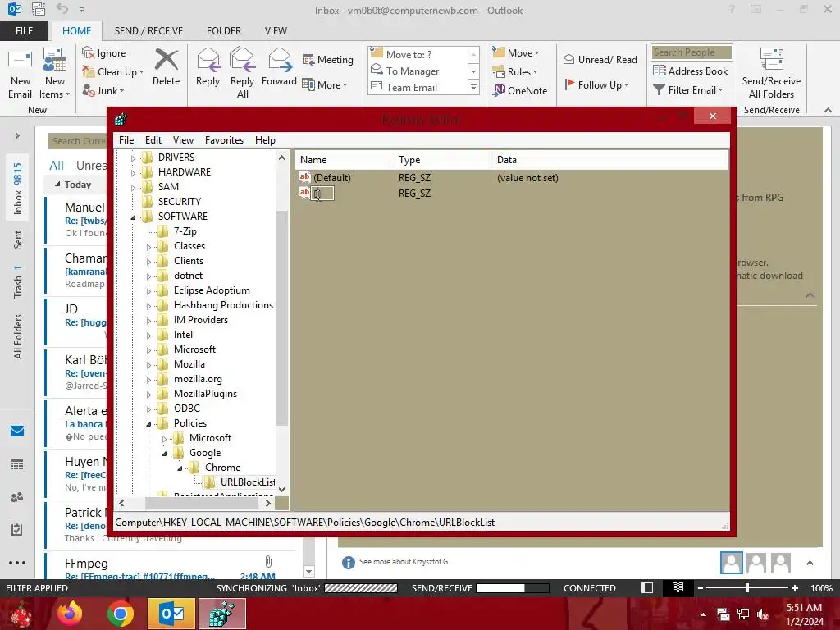Click the info icon about Krzysztof G.
840x630 pixels.
pyautogui.click(x=348, y=562)
